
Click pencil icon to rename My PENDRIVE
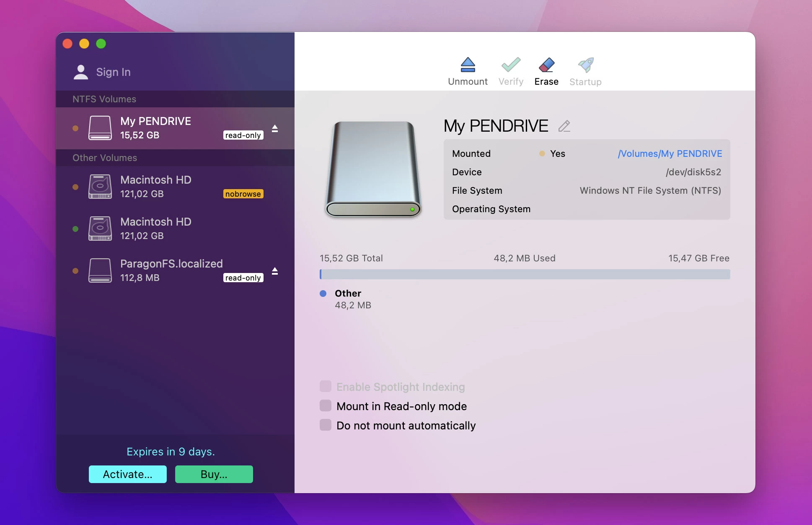pos(564,126)
